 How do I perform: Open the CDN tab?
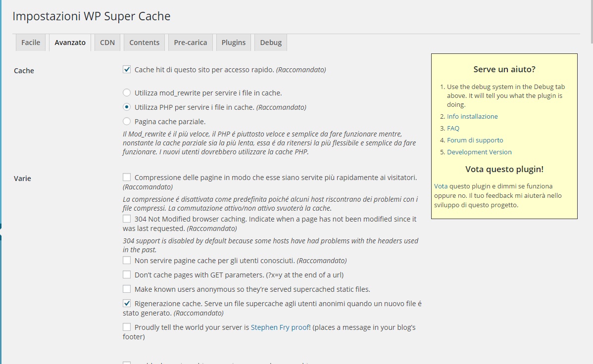click(x=107, y=43)
